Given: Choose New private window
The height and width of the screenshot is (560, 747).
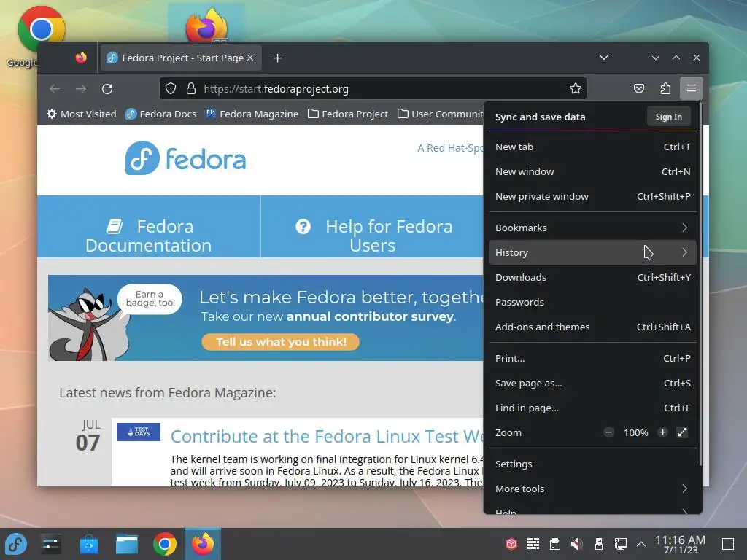Looking at the screenshot, I should pyautogui.click(x=592, y=196).
